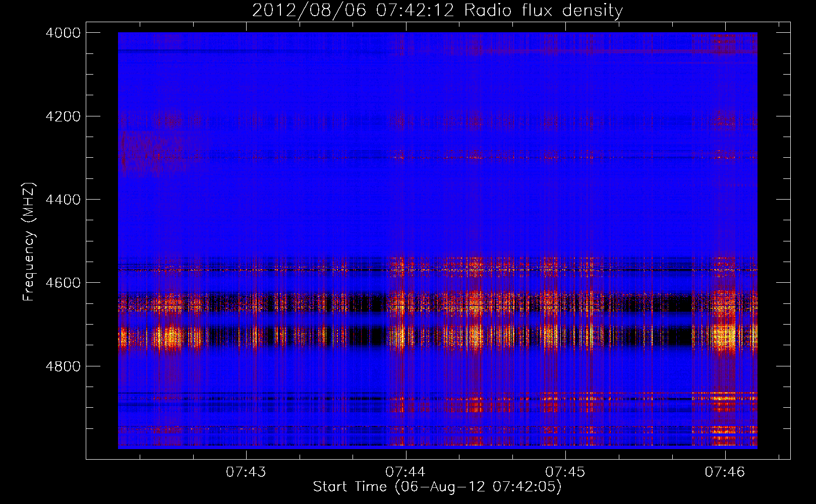The height and width of the screenshot is (504, 816).
Task: Click the 4600 frequency tick label
Action: [63, 283]
